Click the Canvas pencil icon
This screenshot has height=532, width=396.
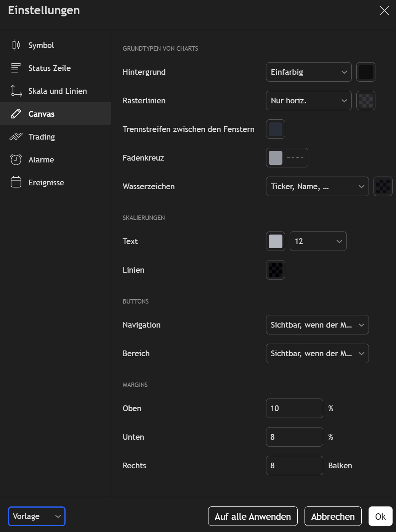(x=16, y=114)
